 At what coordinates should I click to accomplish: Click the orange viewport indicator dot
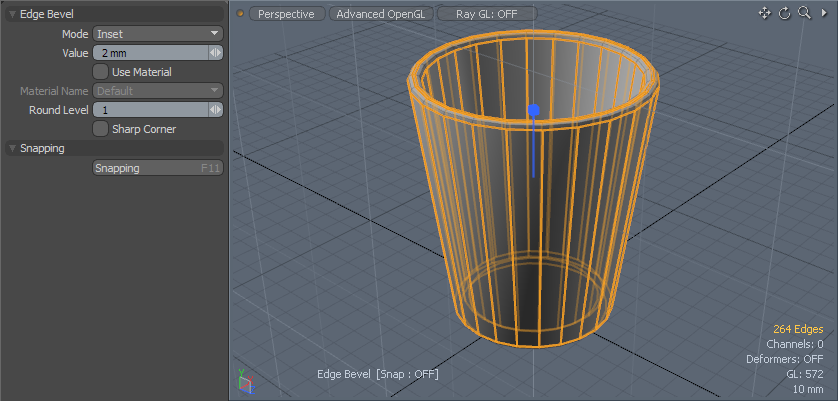click(x=240, y=14)
